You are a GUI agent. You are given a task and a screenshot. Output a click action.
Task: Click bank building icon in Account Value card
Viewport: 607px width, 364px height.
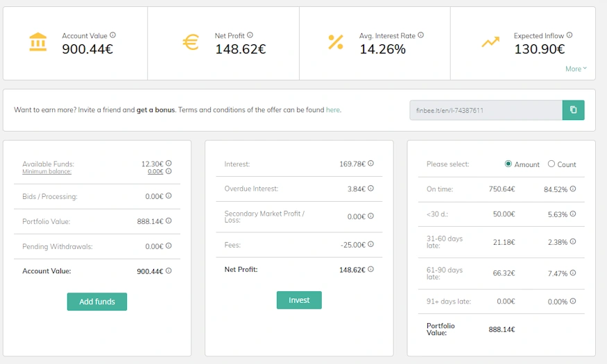point(38,42)
